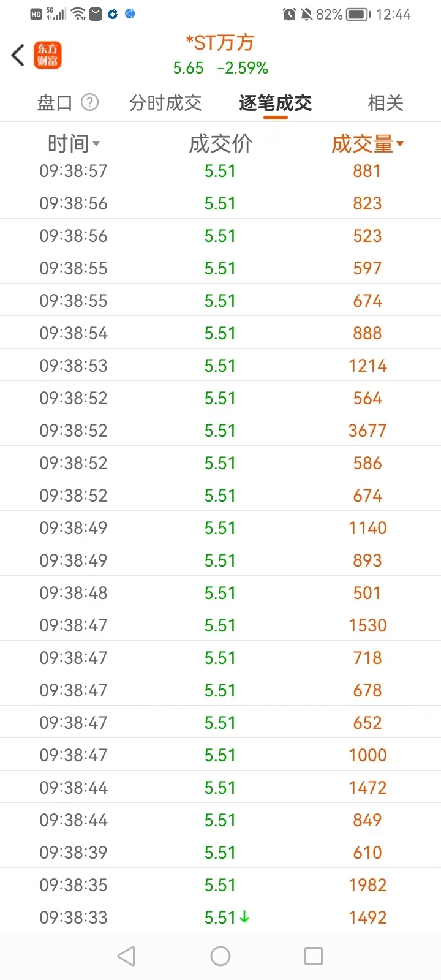
Task: Switch to the 分时成交 tab
Action: tap(165, 103)
